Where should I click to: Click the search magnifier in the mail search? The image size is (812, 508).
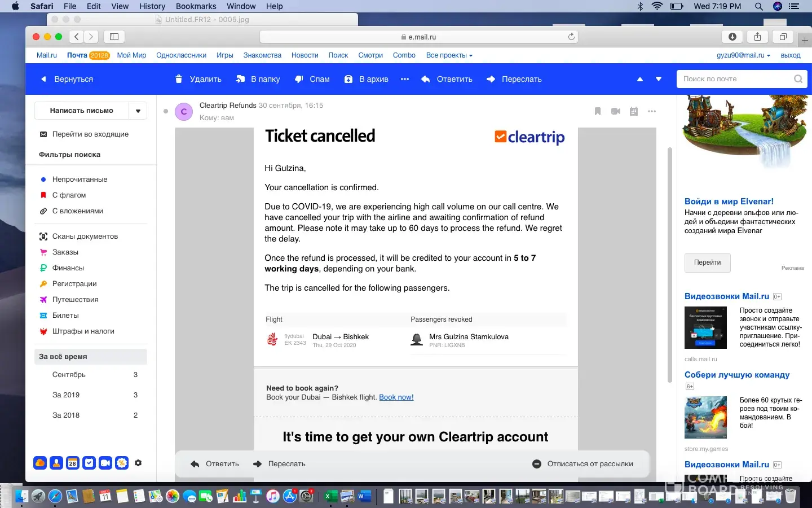798,79
